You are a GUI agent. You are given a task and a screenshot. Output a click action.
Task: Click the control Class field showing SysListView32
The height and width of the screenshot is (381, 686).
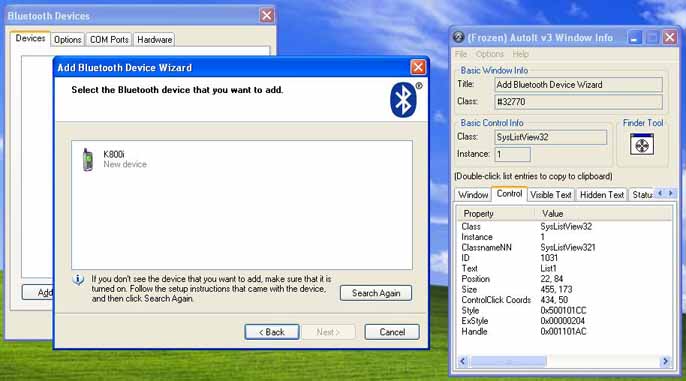click(551, 137)
